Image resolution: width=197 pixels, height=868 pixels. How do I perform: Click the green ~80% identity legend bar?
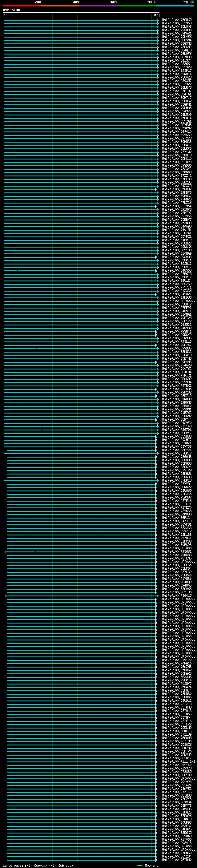[x=137, y=6]
